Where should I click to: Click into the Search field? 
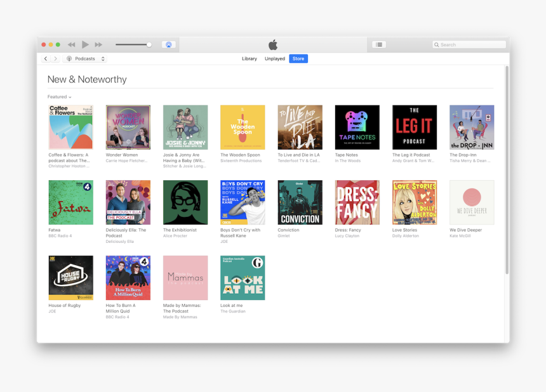(x=469, y=44)
